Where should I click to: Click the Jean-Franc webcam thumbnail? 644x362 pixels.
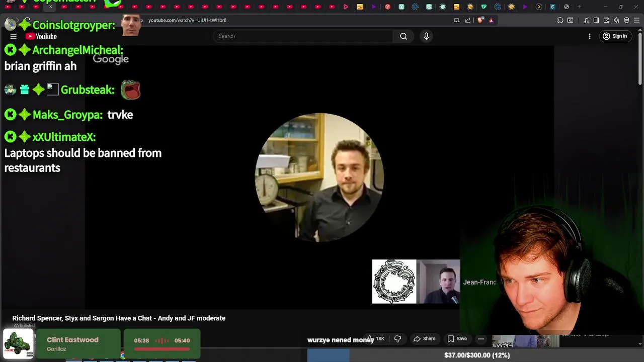point(438,282)
